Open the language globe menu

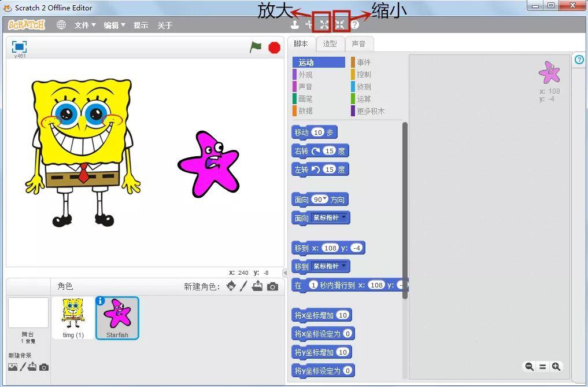point(61,25)
